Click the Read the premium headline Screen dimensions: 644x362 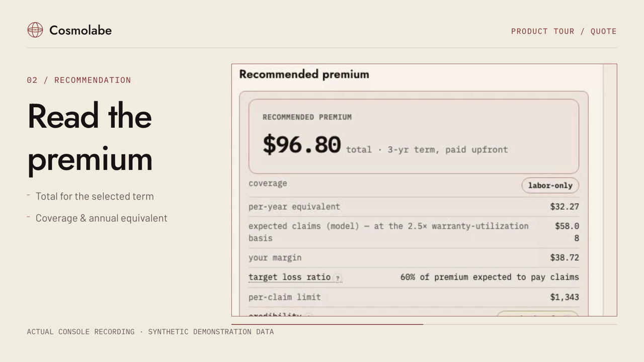tap(90, 137)
